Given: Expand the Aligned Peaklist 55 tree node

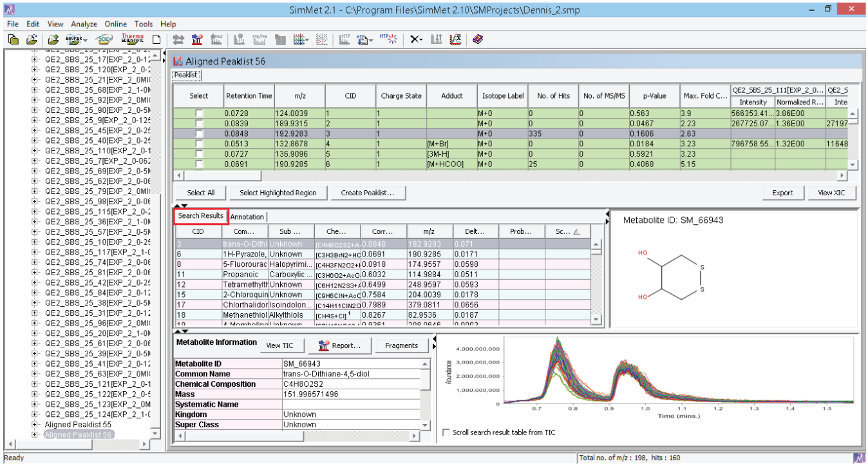Looking at the screenshot, I should pyautogui.click(x=35, y=425).
